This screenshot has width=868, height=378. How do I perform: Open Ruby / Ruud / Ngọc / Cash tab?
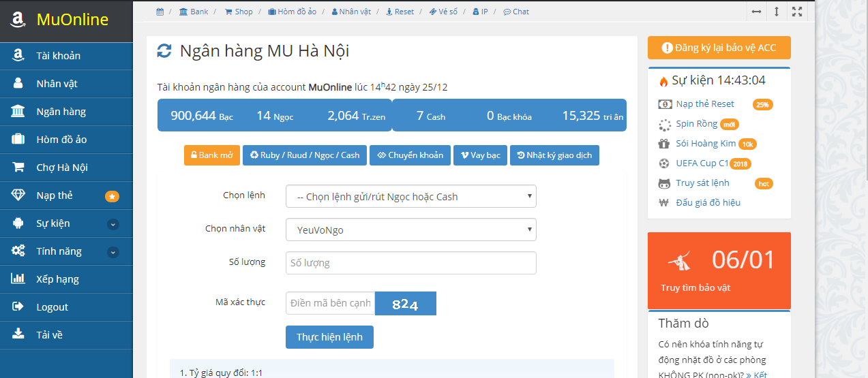[x=305, y=155]
